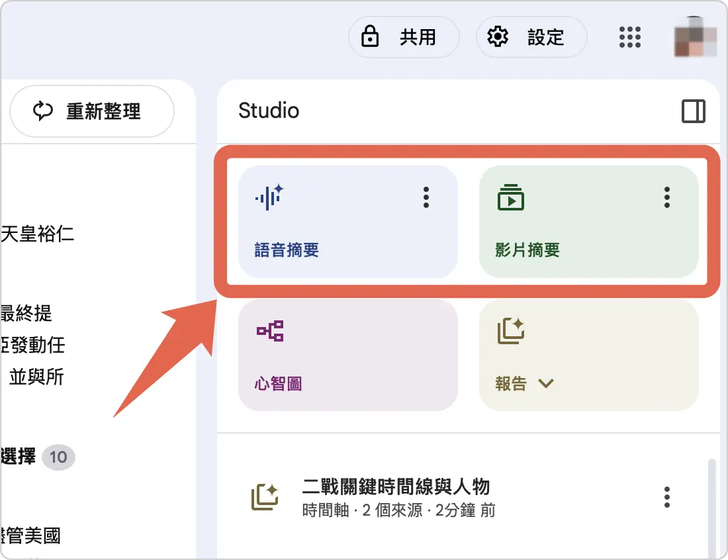Click the 報告 report card
This screenshot has height=560, width=728.
pos(588,355)
